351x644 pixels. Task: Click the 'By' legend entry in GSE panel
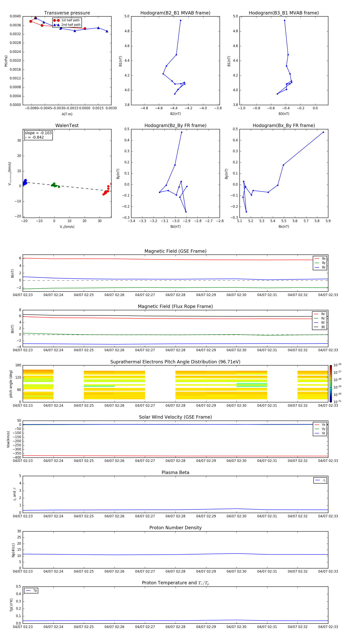(x=320, y=263)
